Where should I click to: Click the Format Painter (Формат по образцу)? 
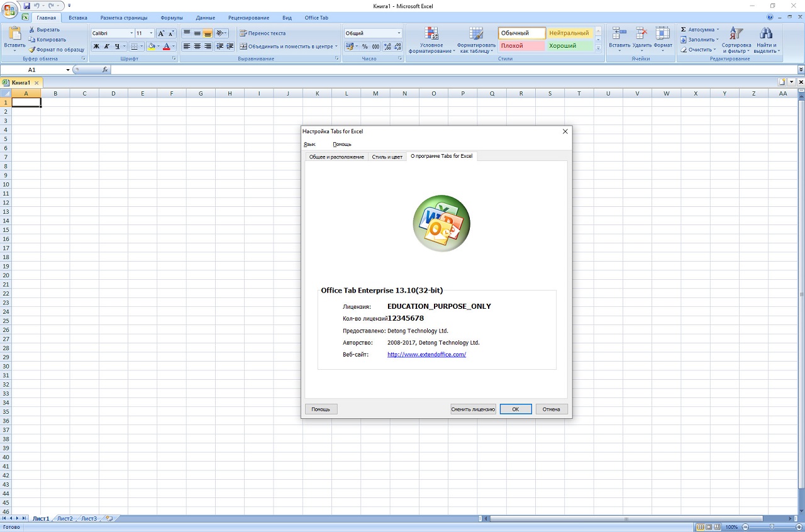56,50
